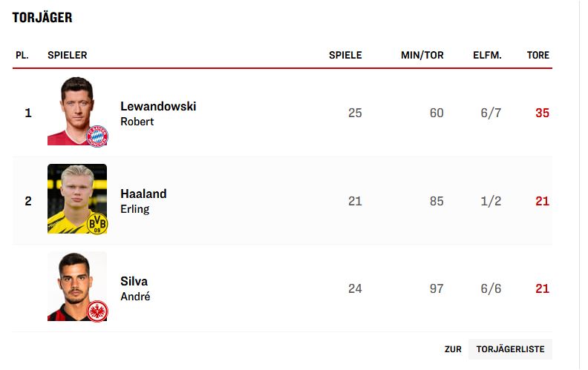Sort by the Min/Tor column header
Image resolution: width=588 pixels, height=370 pixels.
click(x=422, y=56)
